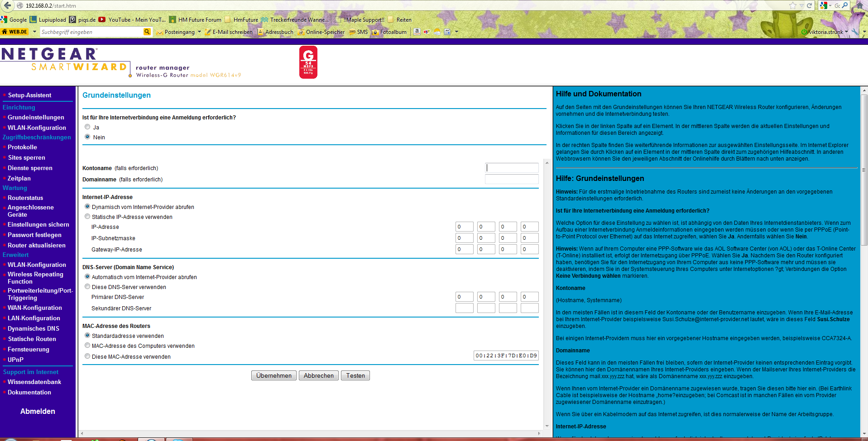Viewport: 868px width, 441px height.
Task: Select Dynamisch vom Internet-Provider abrufen
Action: [x=87, y=206]
